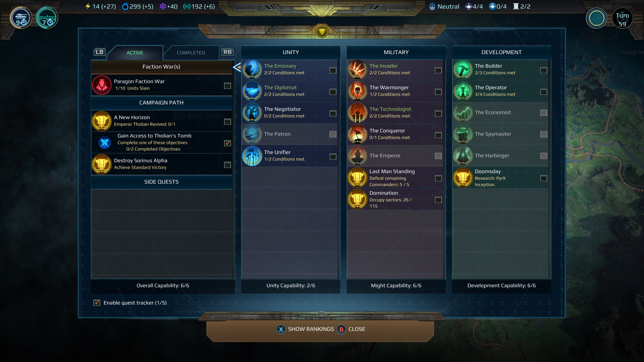Viewport: 644px width, 362px height.
Task: Click The Emissary globe icon
Action: pyautogui.click(x=252, y=70)
